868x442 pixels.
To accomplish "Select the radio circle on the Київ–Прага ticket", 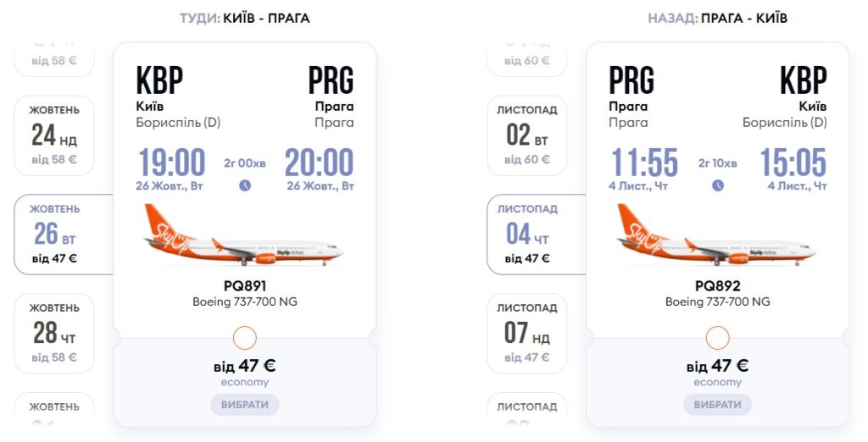I will pyautogui.click(x=244, y=338).
